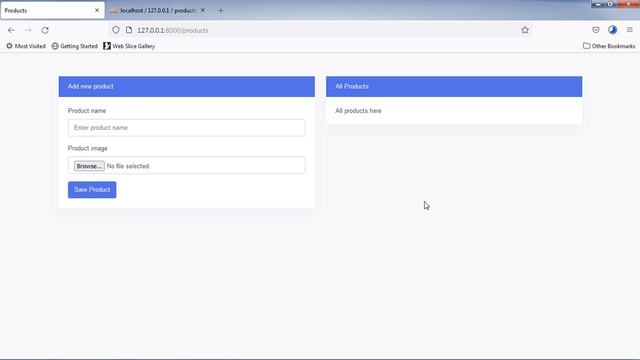Open Other Bookmarks folder

click(x=609, y=46)
